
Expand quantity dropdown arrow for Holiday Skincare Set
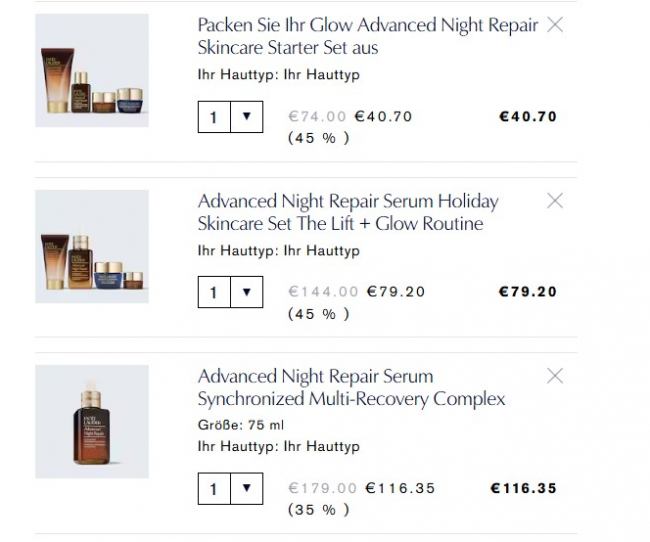tap(246, 292)
